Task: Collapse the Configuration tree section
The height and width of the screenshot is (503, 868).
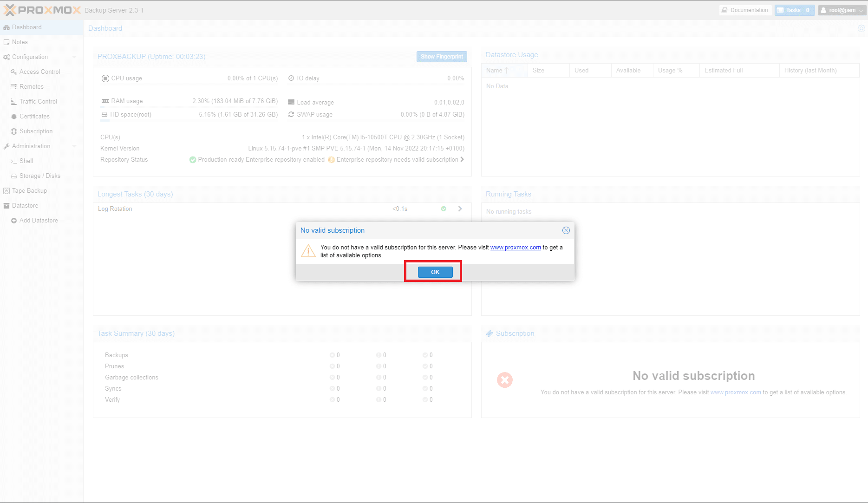Action: [x=74, y=57]
